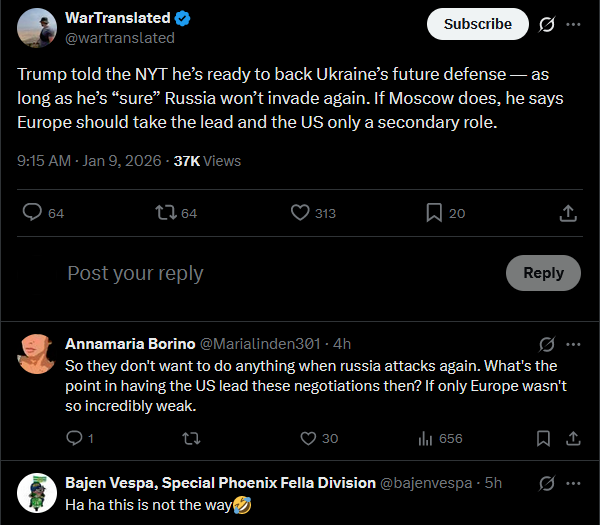This screenshot has height=525, width=600.
Task: Reply to Annamaria Borino's comment
Action: point(73,438)
